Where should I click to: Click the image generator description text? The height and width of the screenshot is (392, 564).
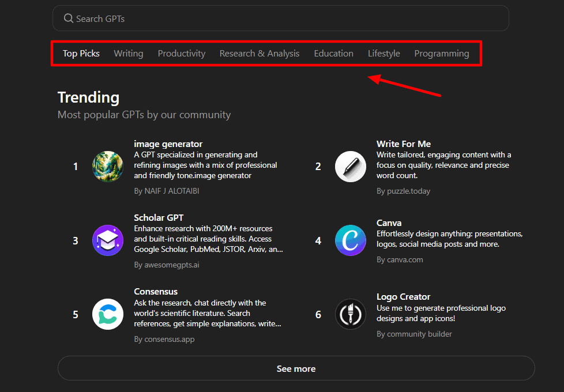tap(205, 165)
